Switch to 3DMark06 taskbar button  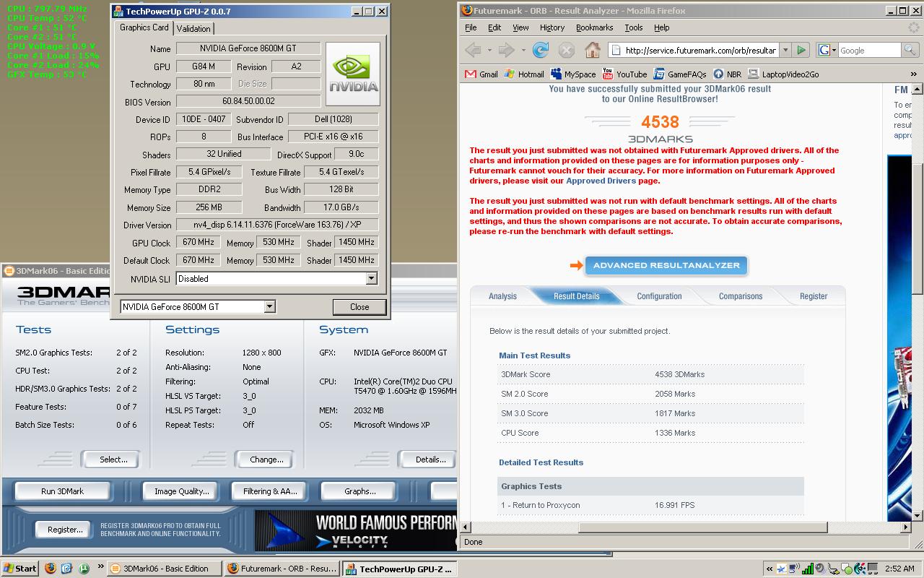click(164, 569)
